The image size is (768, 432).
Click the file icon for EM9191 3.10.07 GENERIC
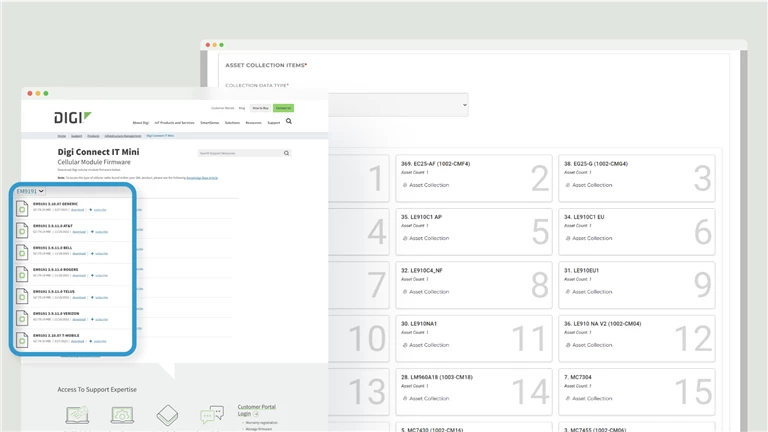tap(22, 208)
